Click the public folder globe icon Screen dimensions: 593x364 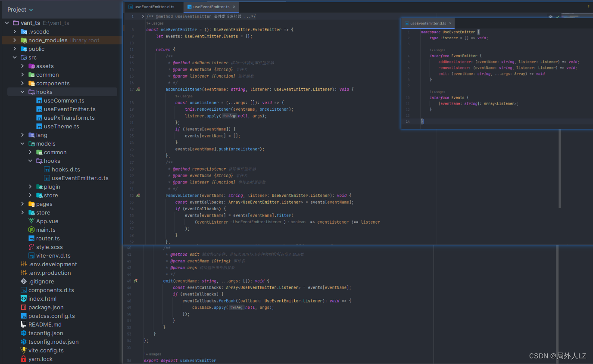pos(24,49)
